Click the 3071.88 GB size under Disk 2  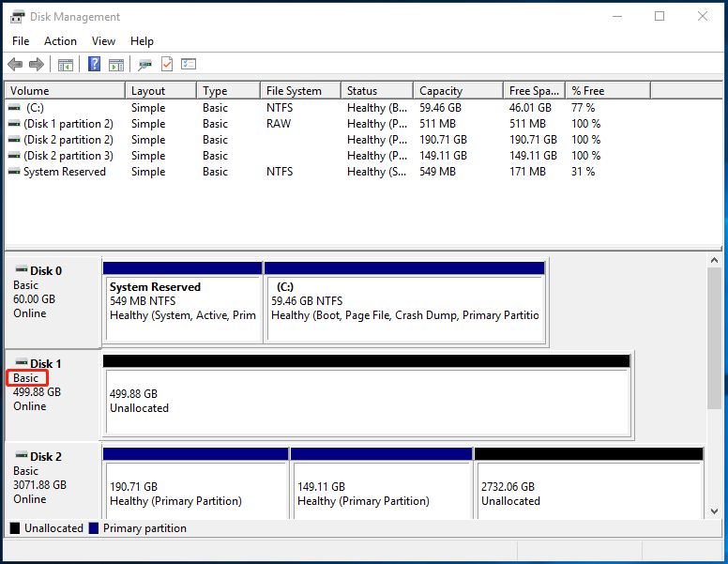[40, 485]
